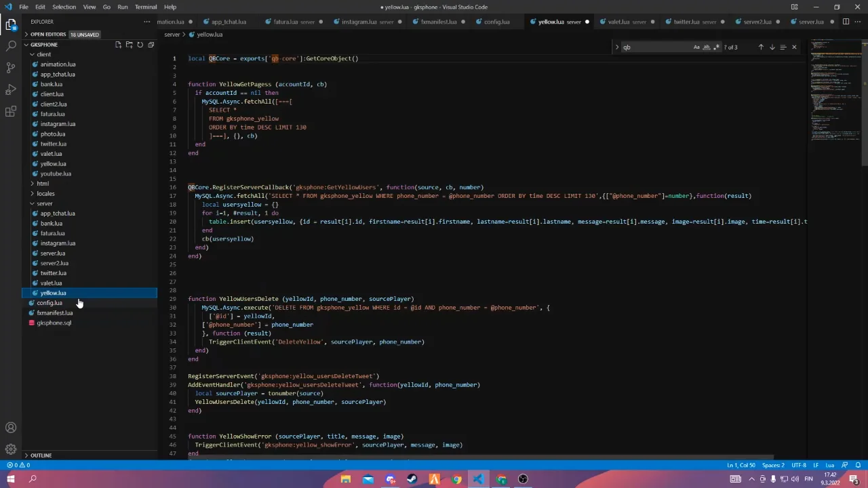This screenshot has width=868, height=488.
Task: Collapse all folders in Explorer
Action: tap(151, 45)
